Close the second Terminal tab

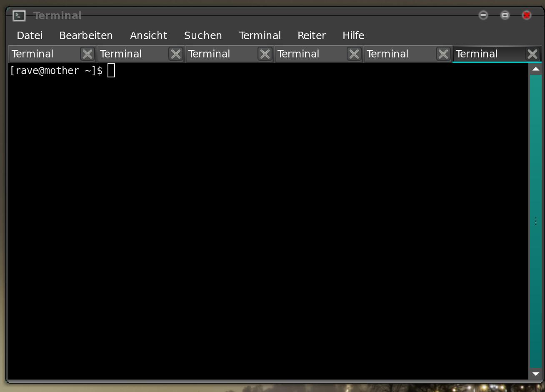[x=176, y=53]
